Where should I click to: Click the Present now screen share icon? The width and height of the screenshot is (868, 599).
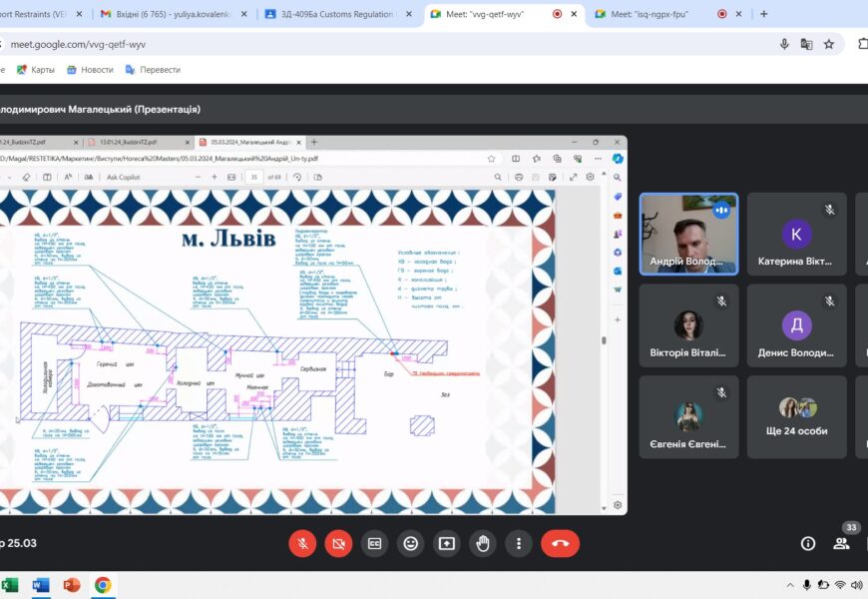coord(446,543)
